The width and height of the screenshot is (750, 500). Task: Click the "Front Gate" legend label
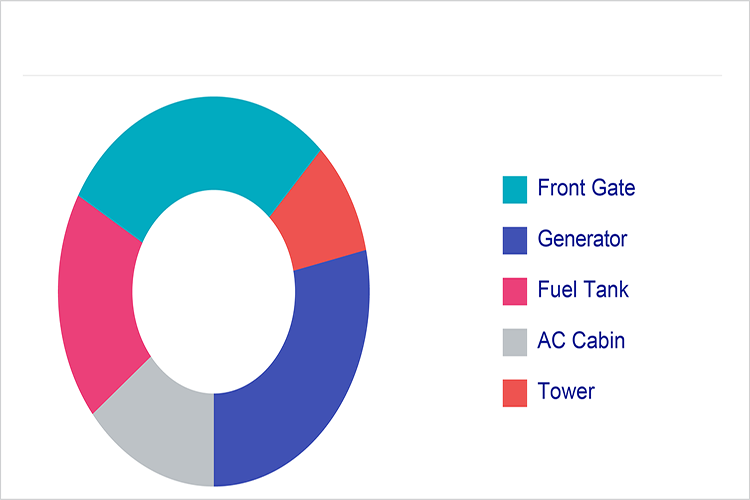tap(586, 188)
